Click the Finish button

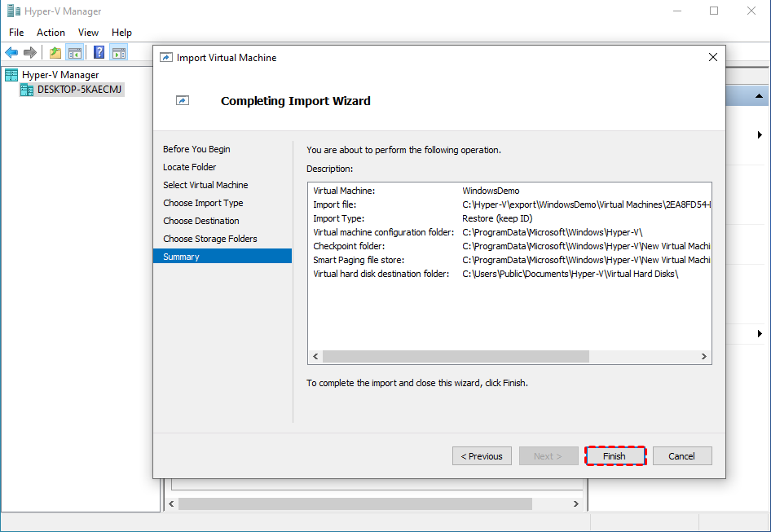point(615,456)
